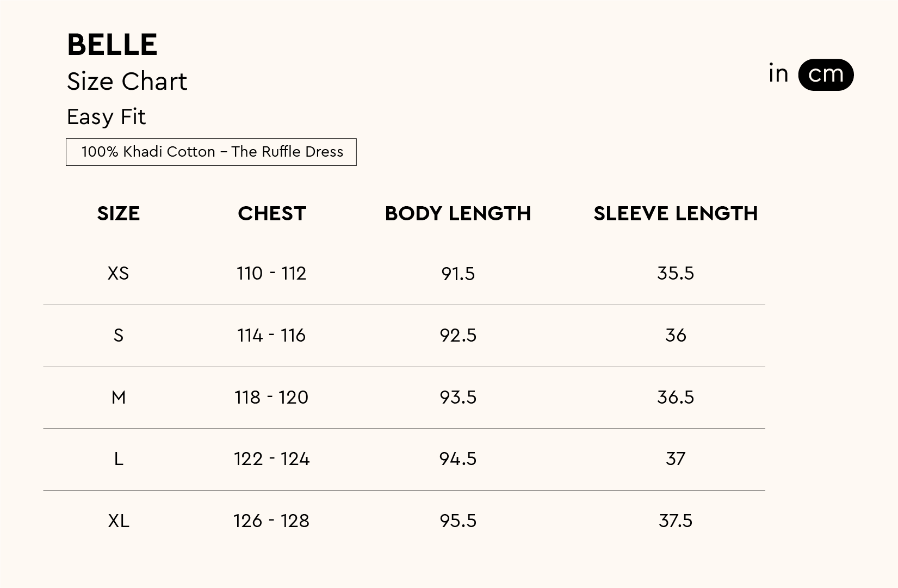Click the SIZE column header
Viewport: 898px width, 588px height.
(119, 214)
